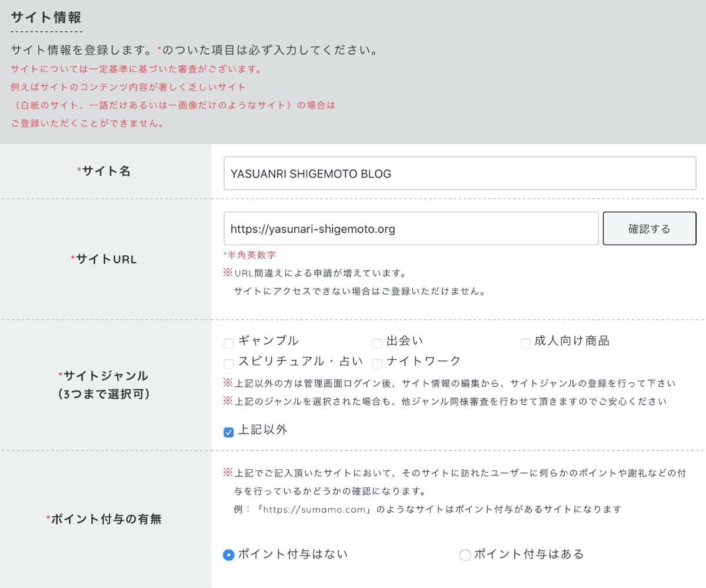The height and width of the screenshot is (588, 706).
Task: Check the スピリチュアル・占い checkbox
Action: click(228, 363)
